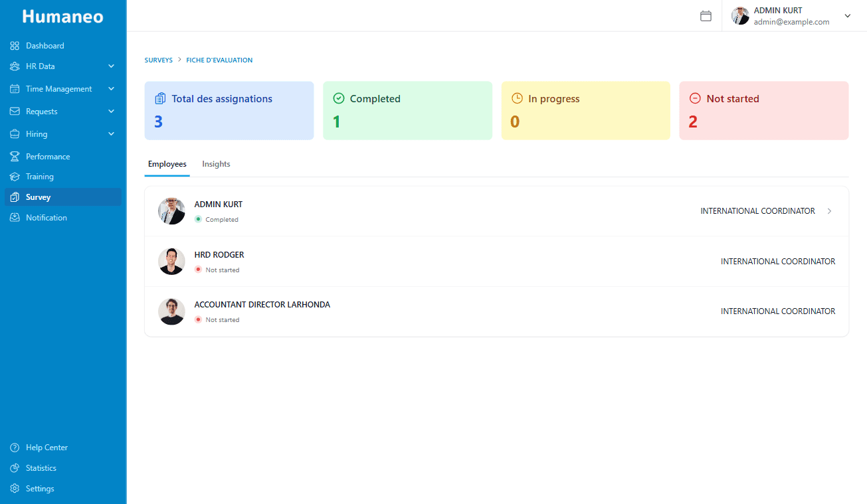This screenshot has width=867, height=504.
Task: Click the red status dot for ACCOUNTANT DIRECTOR LARHONDA
Action: point(198,319)
